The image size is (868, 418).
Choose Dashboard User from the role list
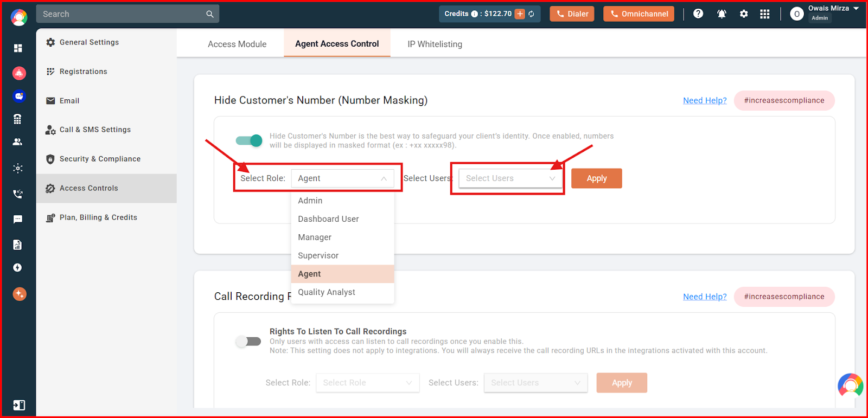(342, 219)
